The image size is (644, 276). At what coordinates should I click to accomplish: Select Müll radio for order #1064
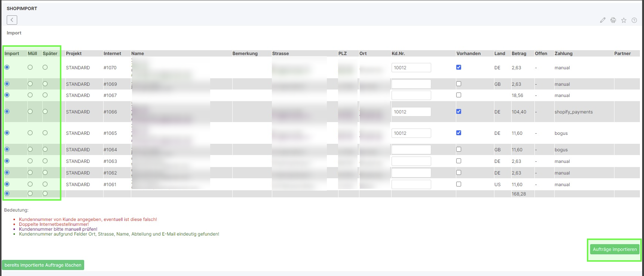click(x=30, y=149)
